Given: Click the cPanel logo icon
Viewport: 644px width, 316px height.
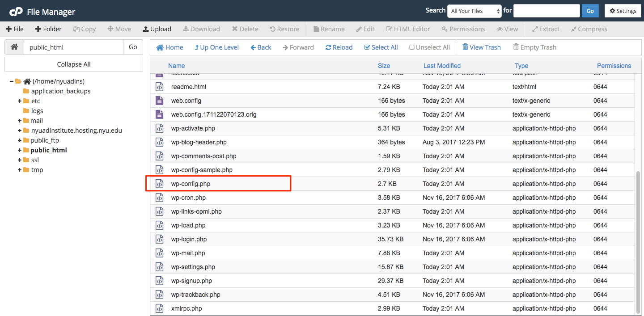Looking at the screenshot, I should coord(16,11).
